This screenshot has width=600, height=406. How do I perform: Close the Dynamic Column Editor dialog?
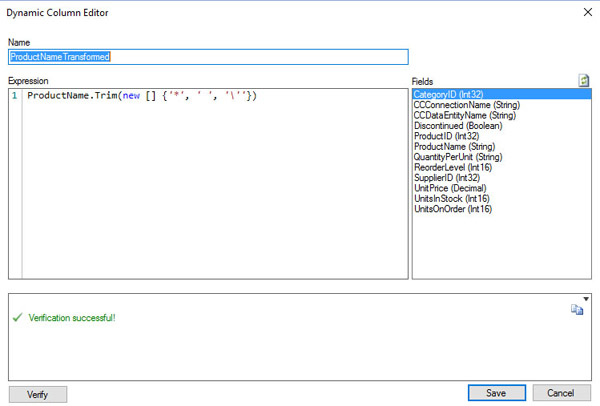[x=584, y=12]
